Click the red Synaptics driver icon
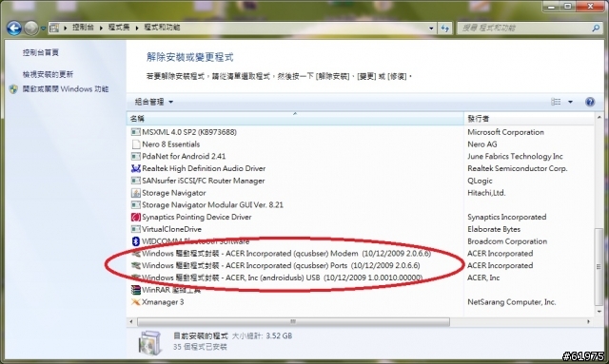This screenshot has width=609, height=364. coord(135,217)
